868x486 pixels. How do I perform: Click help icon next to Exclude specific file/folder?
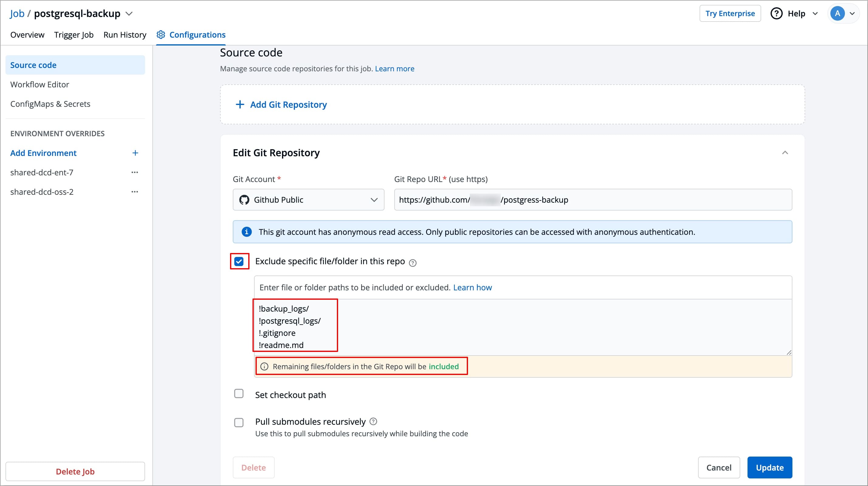coord(412,263)
